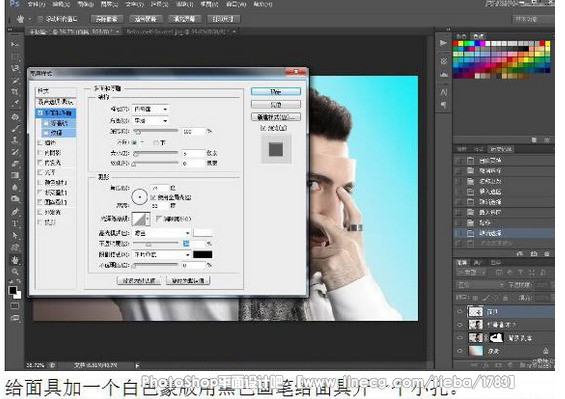
Task: Select the Zoom magnifier tool
Action: 15,271
